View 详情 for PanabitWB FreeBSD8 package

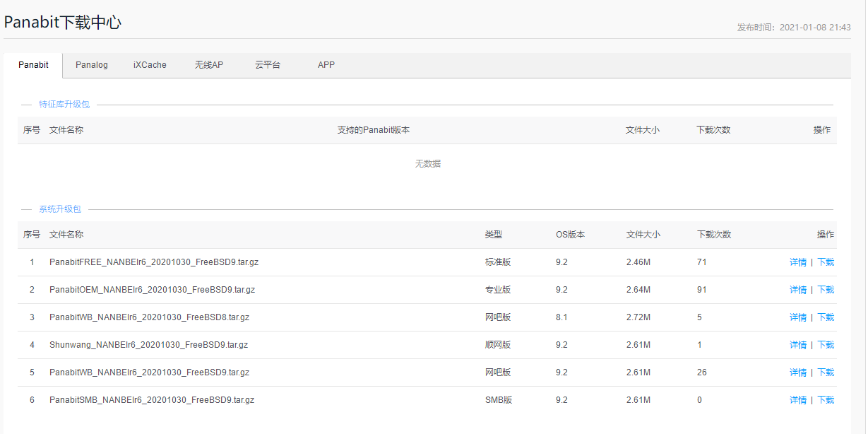798,317
